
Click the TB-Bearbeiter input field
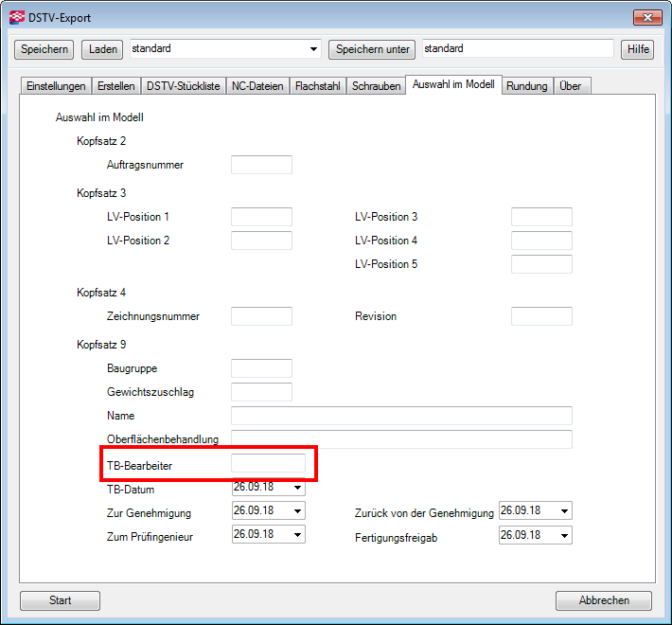coord(268,463)
